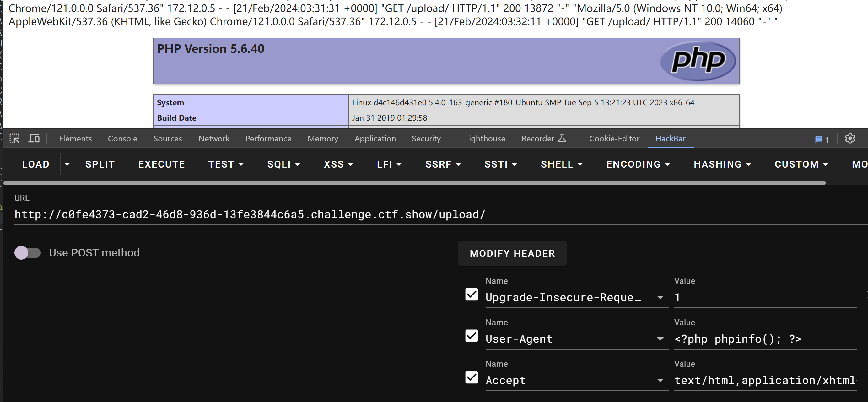The height and width of the screenshot is (402, 868).
Task: Open the HASHING dropdown menu
Action: click(x=722, y=164)
